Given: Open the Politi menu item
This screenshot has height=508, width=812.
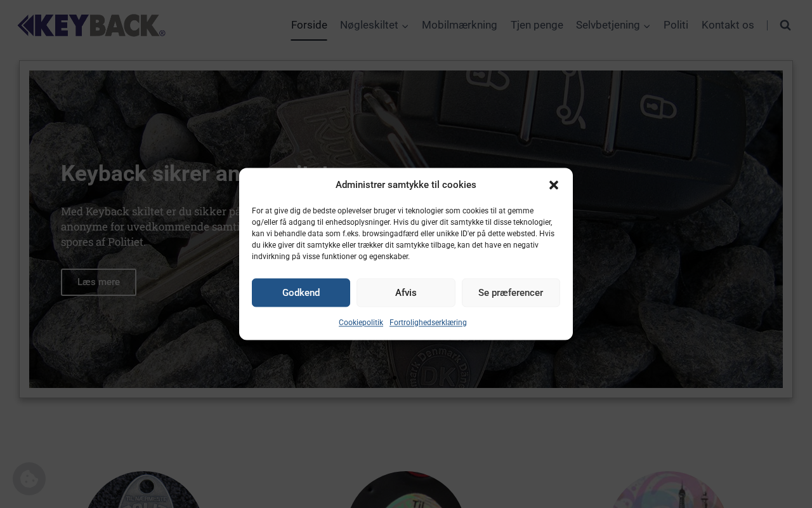Looking at the screenshot, I should pyautogui.click(x=676, y=25).
